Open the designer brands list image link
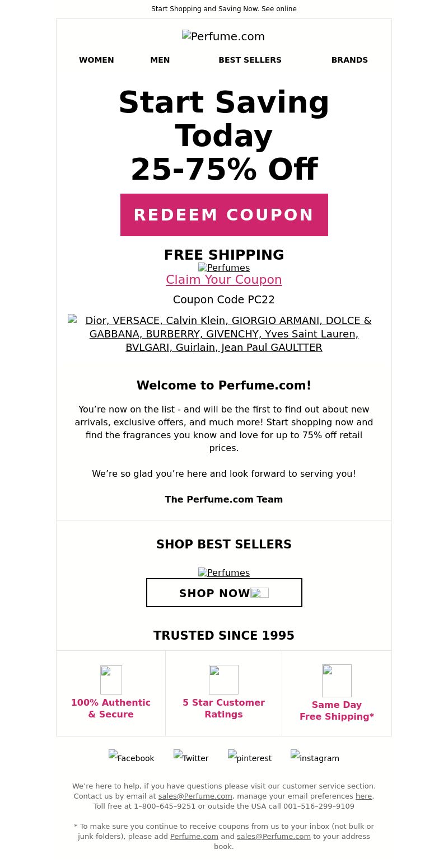The width and height of the screenshot is (448, 868). pyautogui.click(x=224, y=334)
